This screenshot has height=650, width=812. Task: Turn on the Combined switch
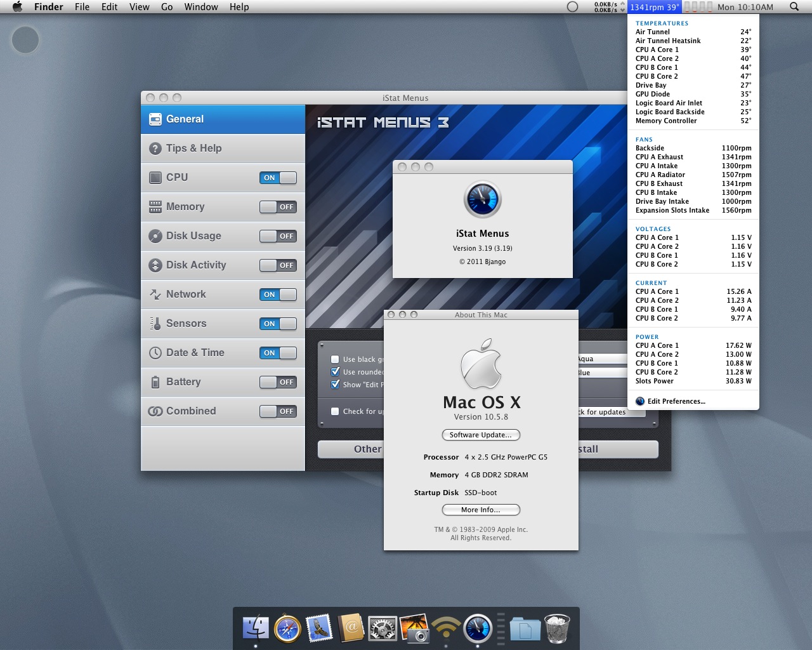tap(278, 411)
